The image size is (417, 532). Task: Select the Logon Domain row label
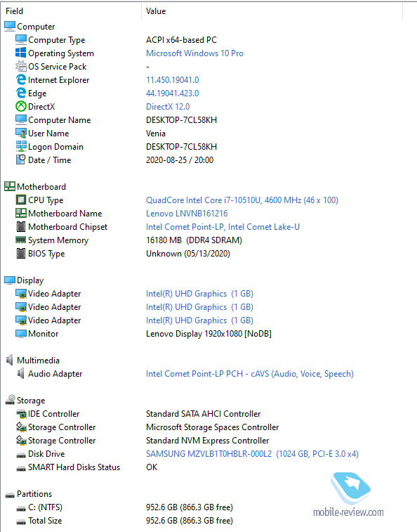click(x=55, y=147)
